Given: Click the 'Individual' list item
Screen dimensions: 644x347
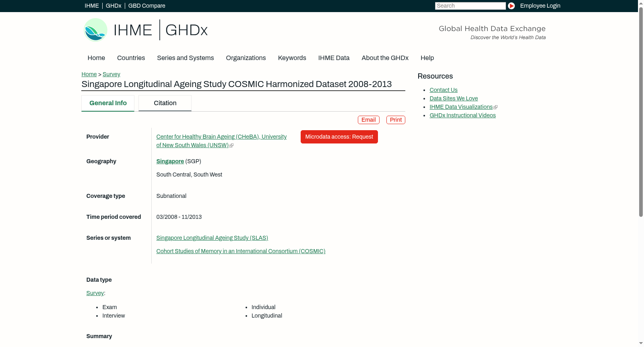Looking at the screenshot, I should click(x=264, y=307).
